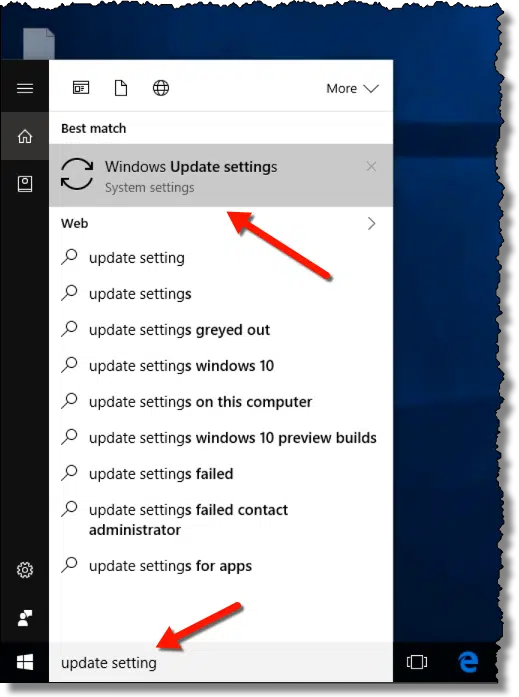
Task: Filter results by Apps icon
Action: 81,88
